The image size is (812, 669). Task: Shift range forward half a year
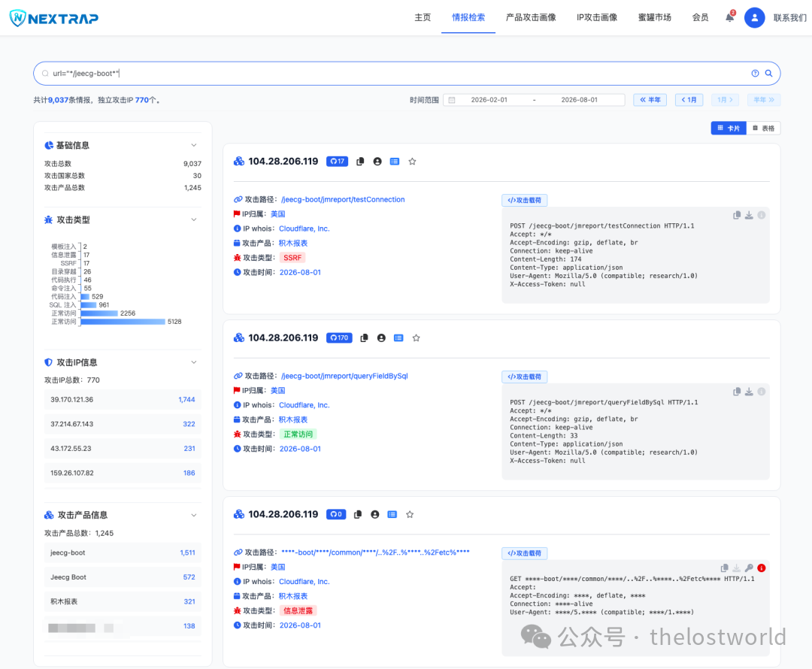(764, 100)
